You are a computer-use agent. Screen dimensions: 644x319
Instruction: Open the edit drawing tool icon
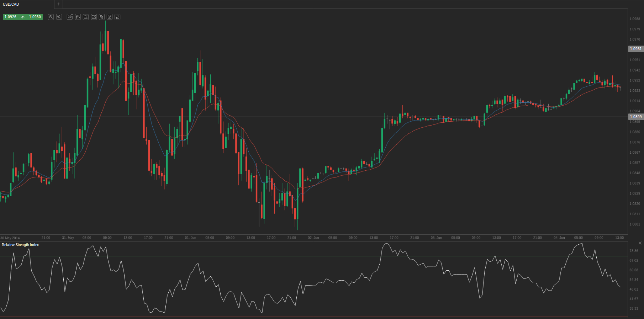[x=110, y=17]
